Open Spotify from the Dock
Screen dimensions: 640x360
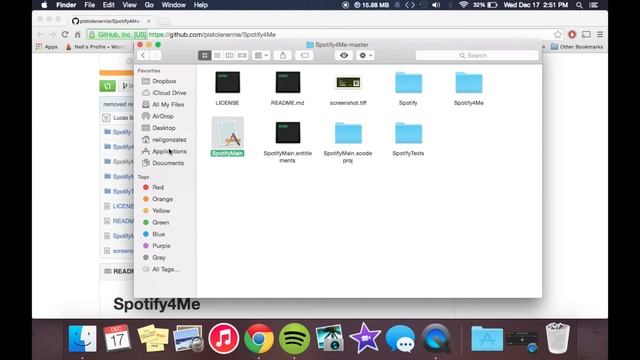point(294,338)
